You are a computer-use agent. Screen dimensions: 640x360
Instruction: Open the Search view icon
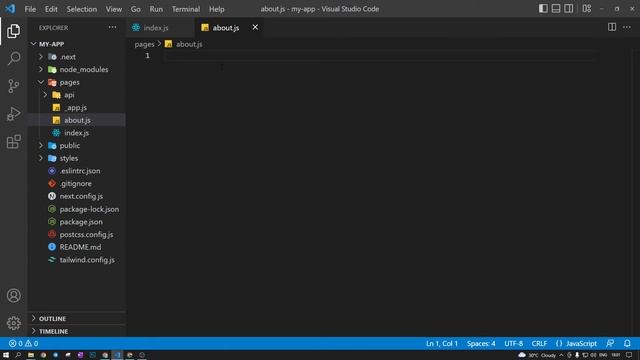click(13, 58)
